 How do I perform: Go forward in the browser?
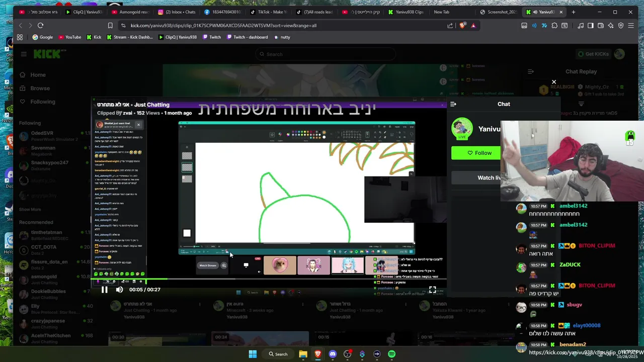click(30, 26)
